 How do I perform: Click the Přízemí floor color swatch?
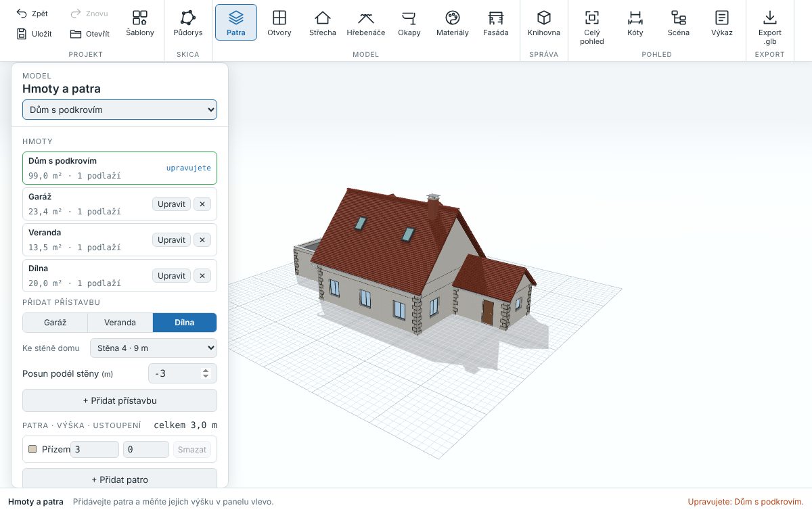point(32,449)
